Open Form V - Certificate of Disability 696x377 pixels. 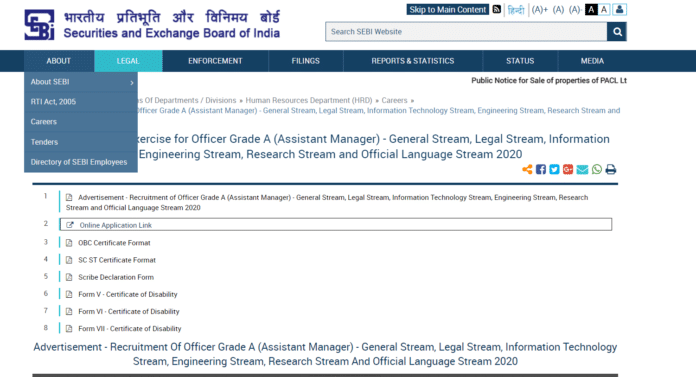pos(127,294)
